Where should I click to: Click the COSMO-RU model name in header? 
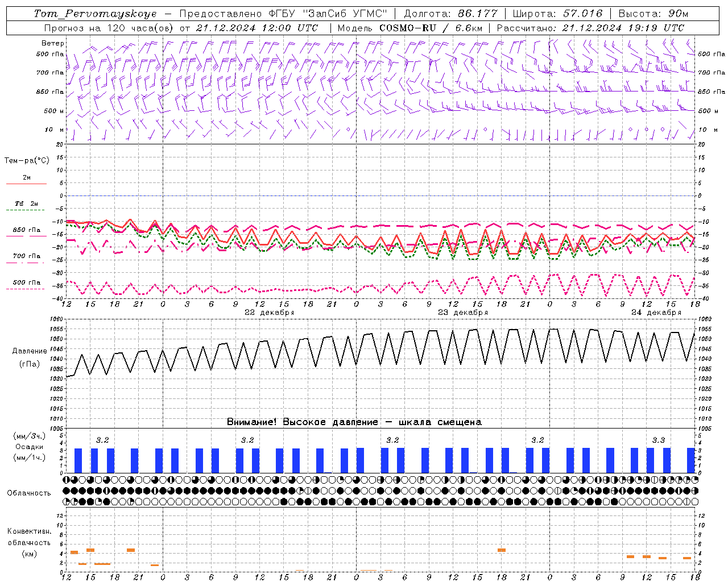(407, 28)
